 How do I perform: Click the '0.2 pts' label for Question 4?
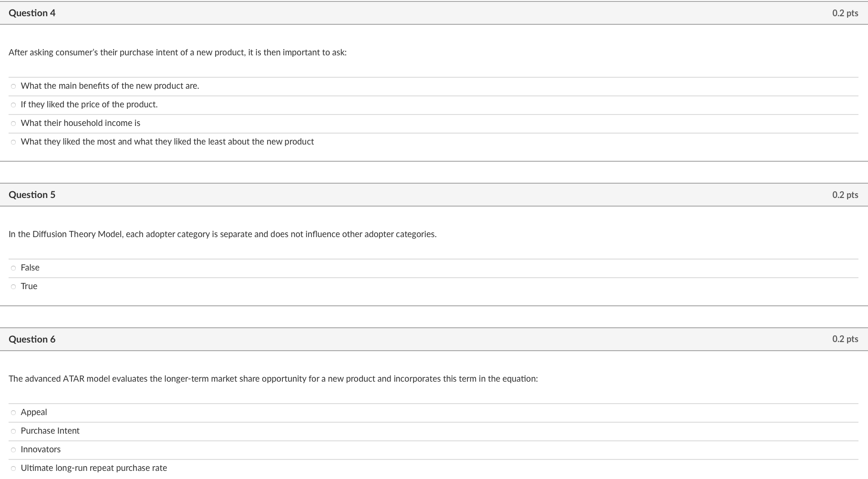click(x=845, y=13)
